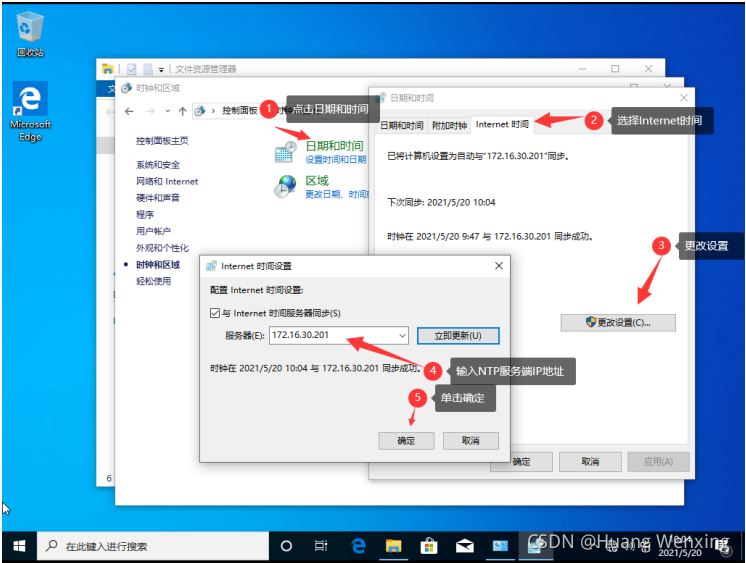Open 日期和时间 link in Control Panel
Image resolution: width=746 pixels, height=563 pixels.
tap(334, 146)
